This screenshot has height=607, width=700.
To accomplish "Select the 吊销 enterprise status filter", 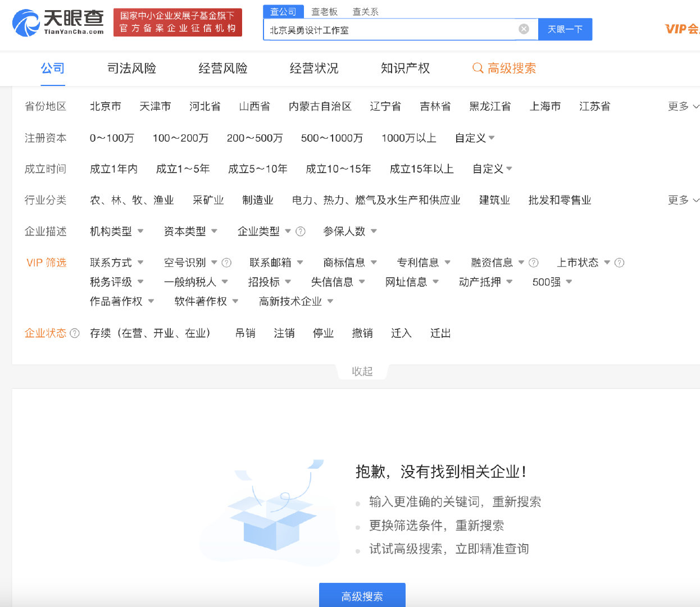I will [x=246, y=333].
